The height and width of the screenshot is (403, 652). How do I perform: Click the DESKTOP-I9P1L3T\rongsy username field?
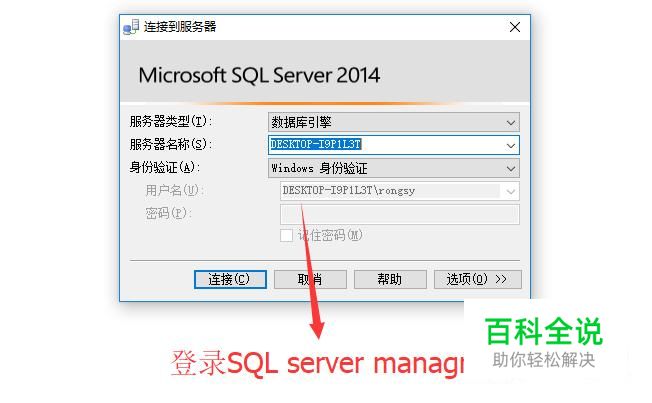pyautogui.click(x=400, y=191)
